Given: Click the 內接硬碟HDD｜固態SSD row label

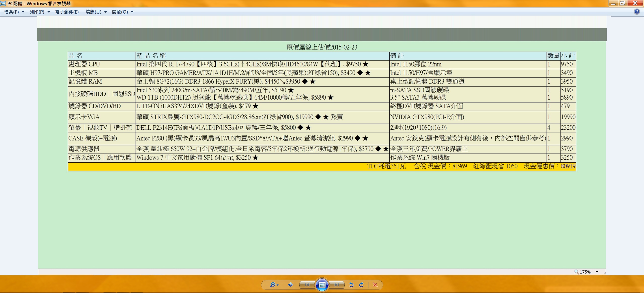Looking at the screenshot, I should coord(102,94).
